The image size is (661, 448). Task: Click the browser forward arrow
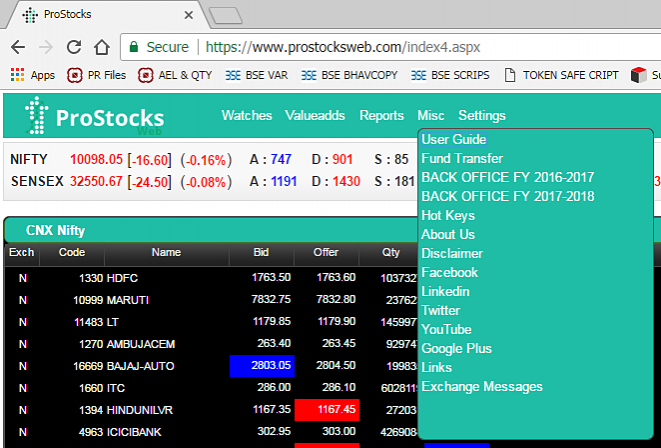point(46,47)
